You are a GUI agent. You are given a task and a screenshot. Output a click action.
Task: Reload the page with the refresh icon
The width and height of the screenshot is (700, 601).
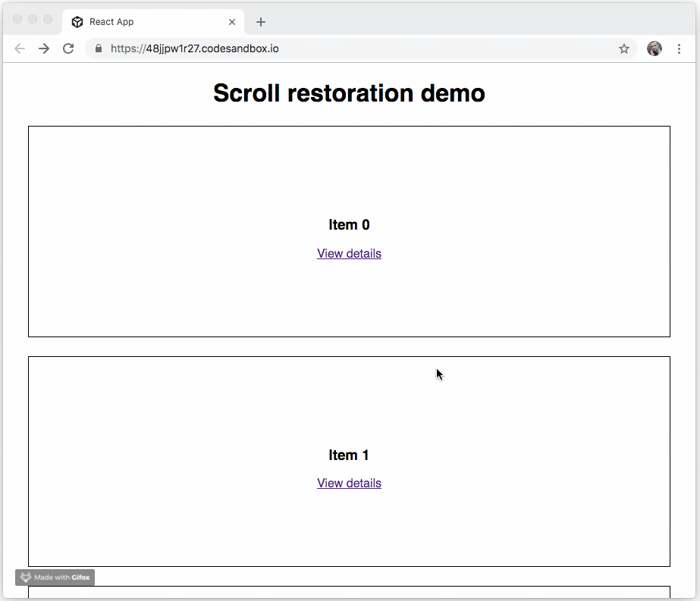(68, 49)
